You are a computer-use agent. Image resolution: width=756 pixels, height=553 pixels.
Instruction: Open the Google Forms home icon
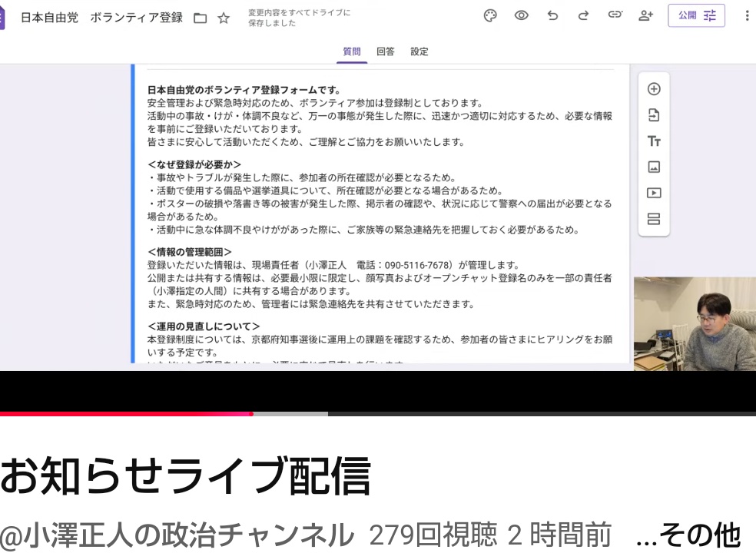click(x=2, y=18)
